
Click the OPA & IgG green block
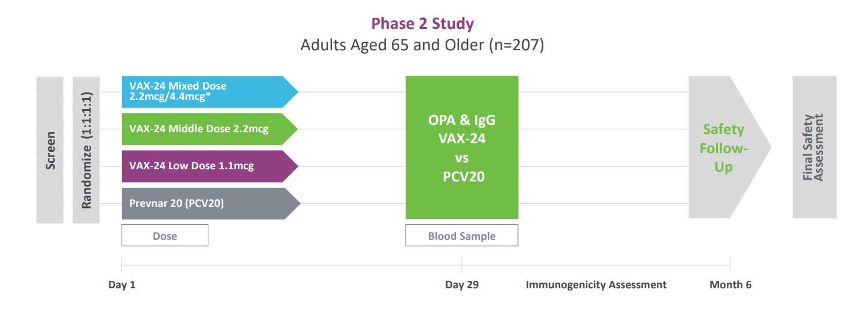(462, 147)
